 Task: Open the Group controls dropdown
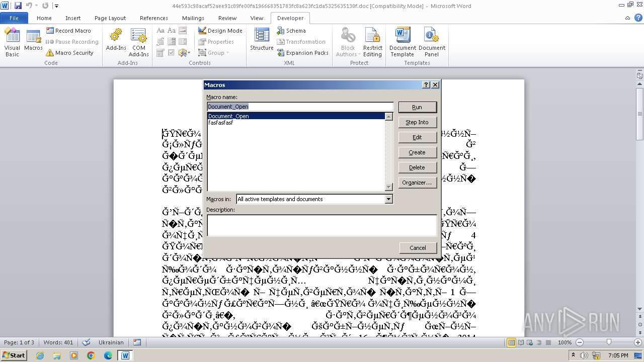pyautogui.click(x=214, y=53)
